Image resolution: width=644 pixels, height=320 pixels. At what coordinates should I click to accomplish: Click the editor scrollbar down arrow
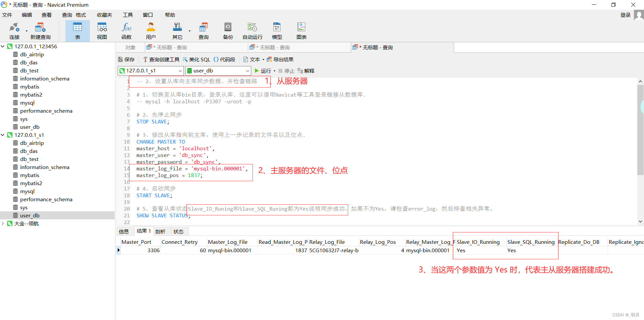coord(640,221)
